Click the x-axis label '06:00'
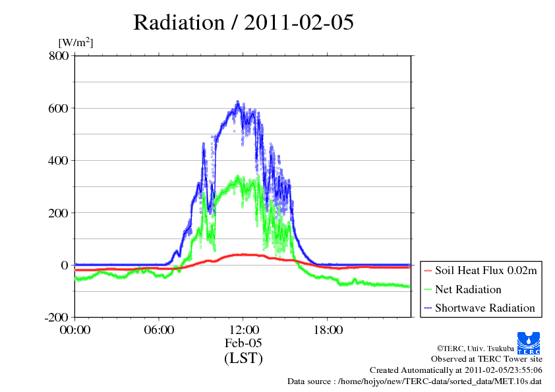 tap(159, 330)
